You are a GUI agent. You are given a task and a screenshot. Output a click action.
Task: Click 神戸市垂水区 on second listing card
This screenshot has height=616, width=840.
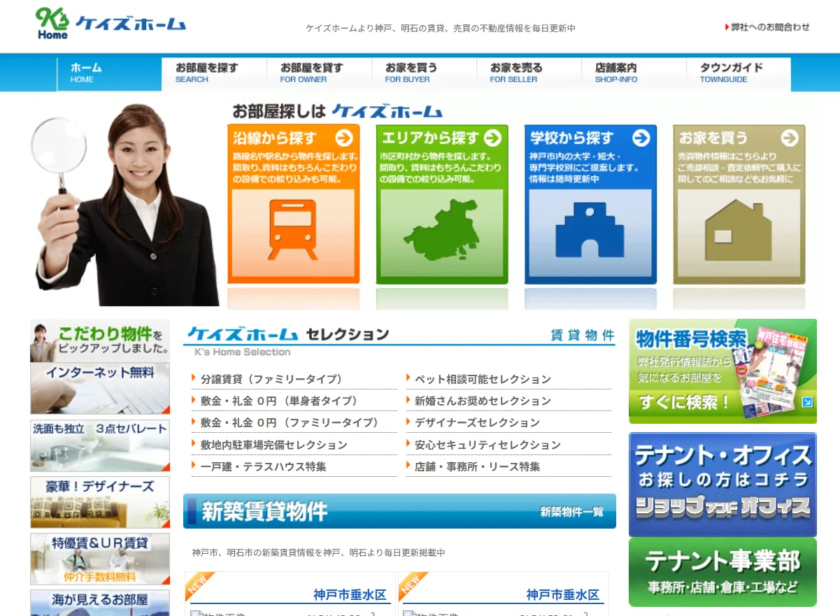[x=563, y=595]
